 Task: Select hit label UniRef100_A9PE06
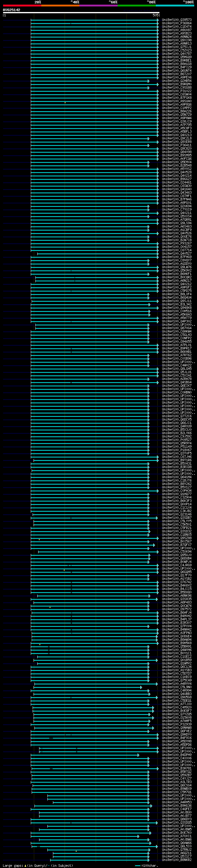(x=176, y=78)
